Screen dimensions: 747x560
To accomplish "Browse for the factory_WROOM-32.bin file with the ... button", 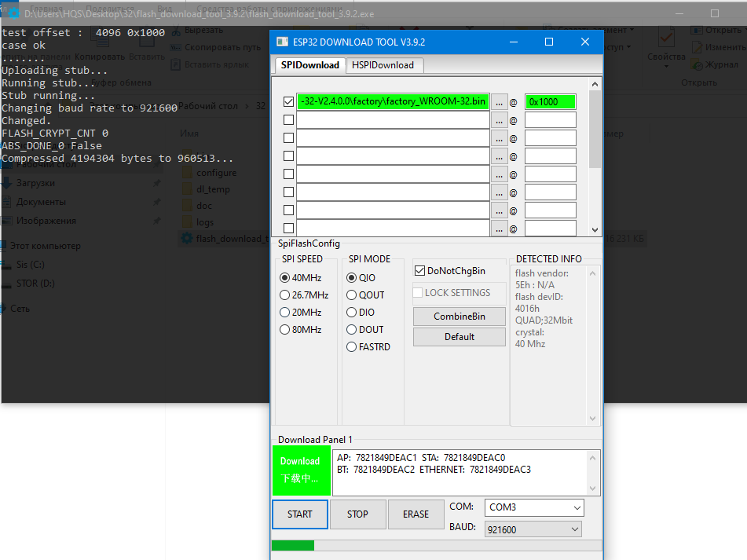I will point(499,102).
